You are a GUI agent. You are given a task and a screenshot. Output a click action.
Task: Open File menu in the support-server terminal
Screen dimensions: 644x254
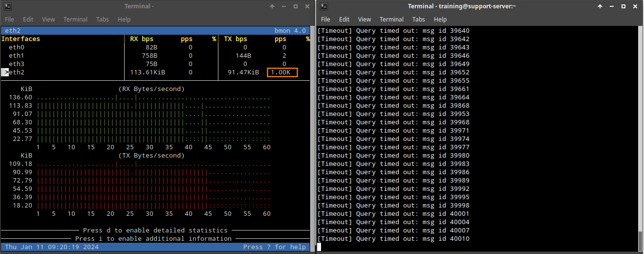click(x=325, y=20)
